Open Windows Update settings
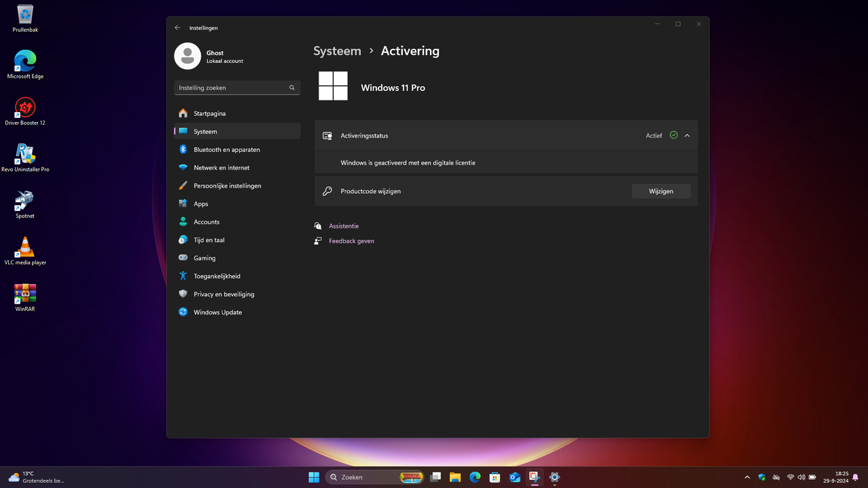Screen dimensions: 868x488 point(237,312)
